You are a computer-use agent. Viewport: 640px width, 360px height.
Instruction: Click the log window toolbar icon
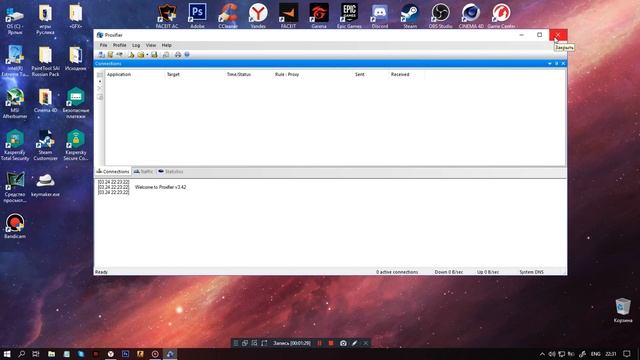(x=166, y=55)
